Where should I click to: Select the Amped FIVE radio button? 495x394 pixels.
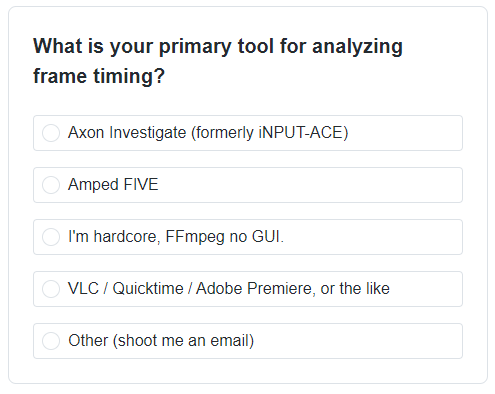(51, 185)
